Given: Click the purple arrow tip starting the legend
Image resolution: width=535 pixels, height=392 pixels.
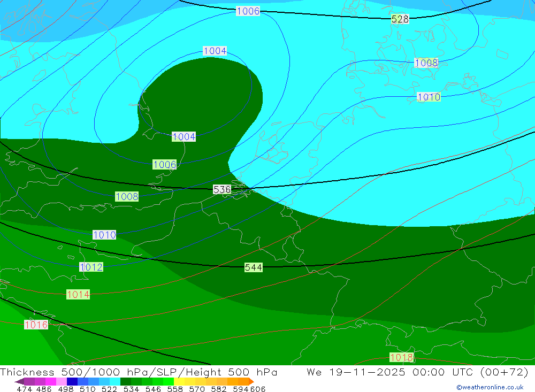Looking at the screenshot, I should [x=19, y=381].
